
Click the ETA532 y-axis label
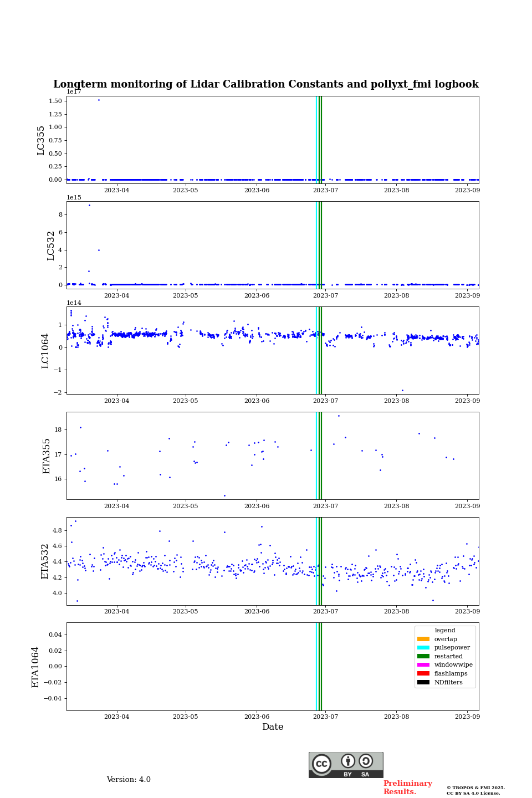click(x=45, y=561)
